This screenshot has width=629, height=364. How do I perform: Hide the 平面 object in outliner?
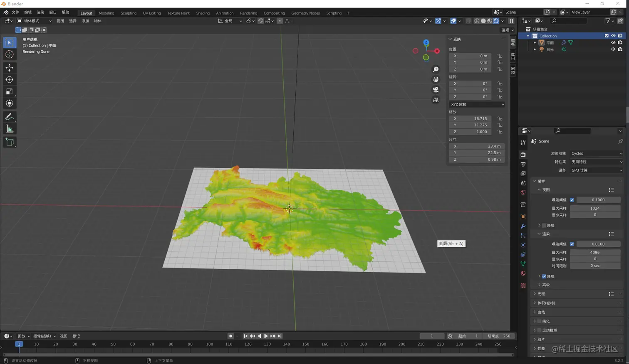click(x=613, y=42)
